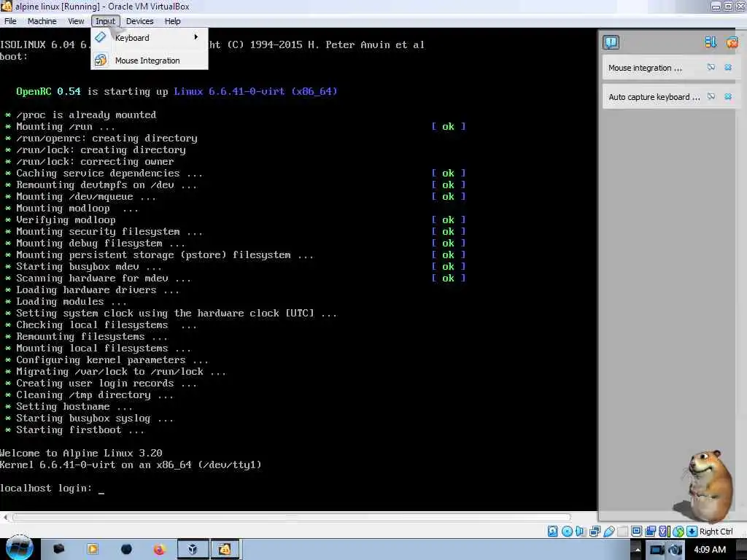Screen dimensions: 747x560
Task: Expand the Auto capture keyboard notification
Action: point(711,97)
